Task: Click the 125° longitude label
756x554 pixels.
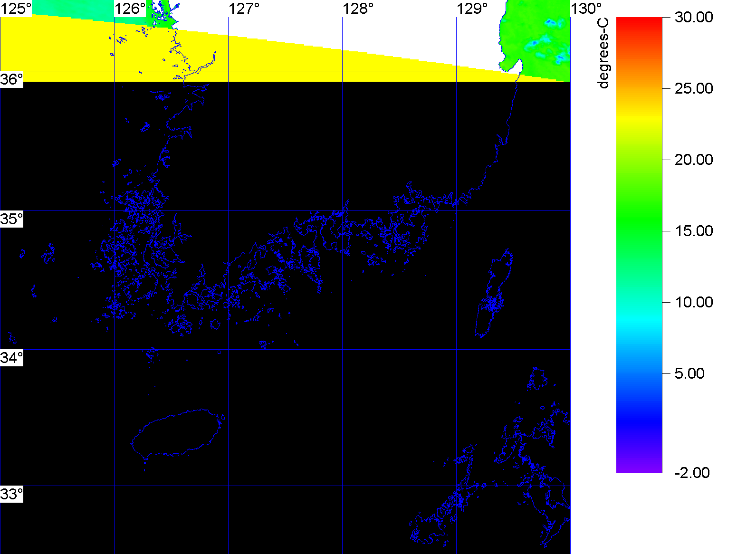Action: tap(16, 8)
